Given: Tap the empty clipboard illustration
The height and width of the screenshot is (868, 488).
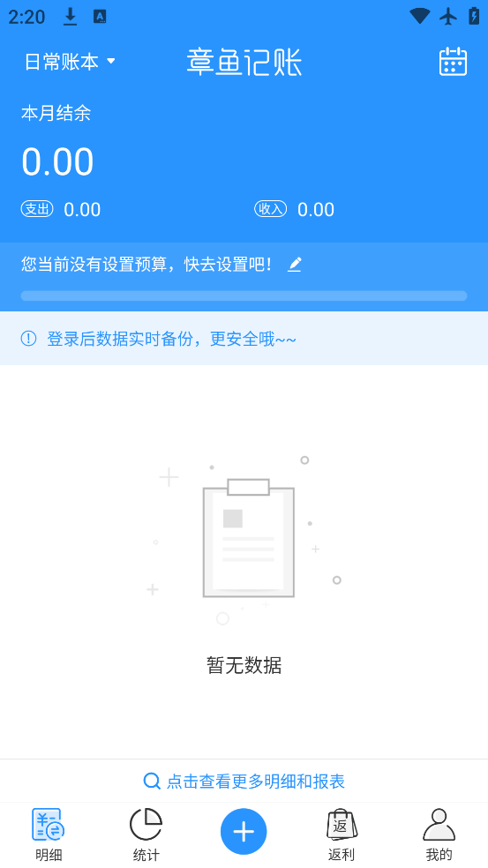Looking at the screenshot, I should [248, 538].
